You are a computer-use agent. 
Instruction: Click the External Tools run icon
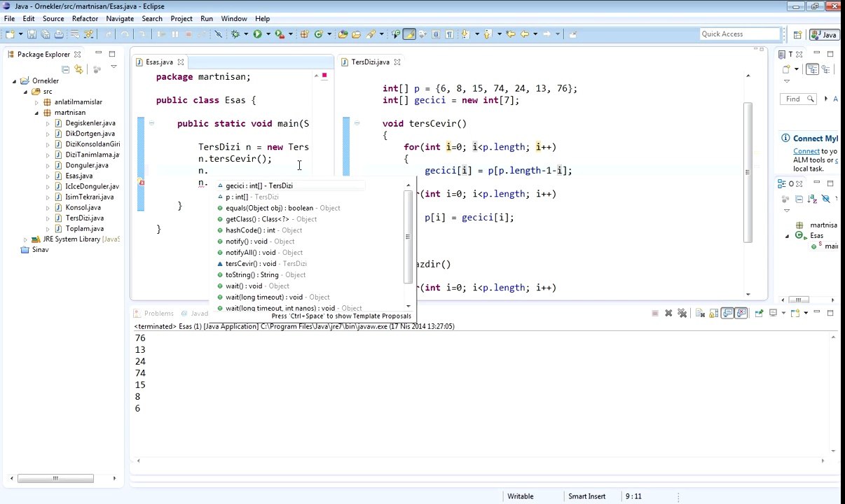coord(280,34)
